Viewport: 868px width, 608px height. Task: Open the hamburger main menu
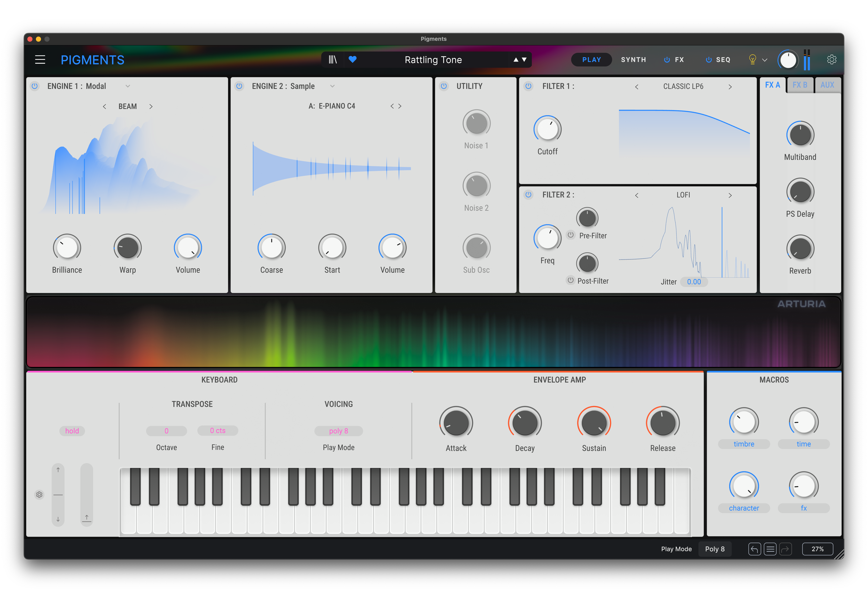tap(40, 60)
